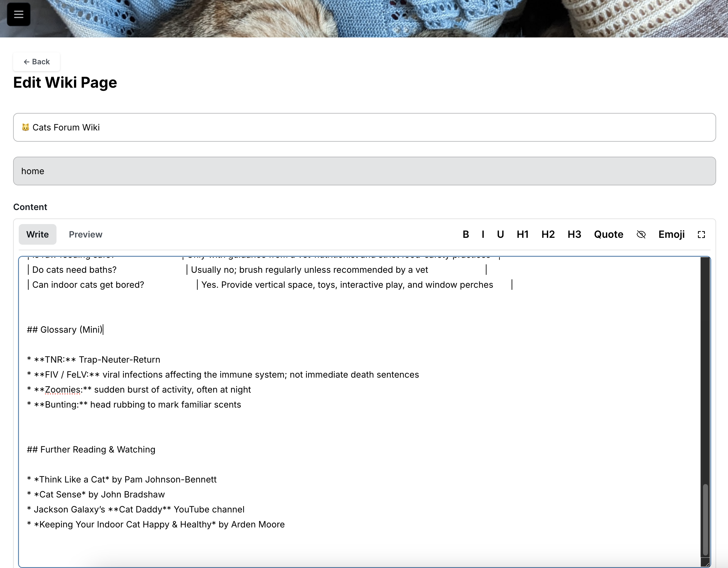Click the content editor scrollbar thumb
Viewport: 728px width, 568px height.
[705, 520]
